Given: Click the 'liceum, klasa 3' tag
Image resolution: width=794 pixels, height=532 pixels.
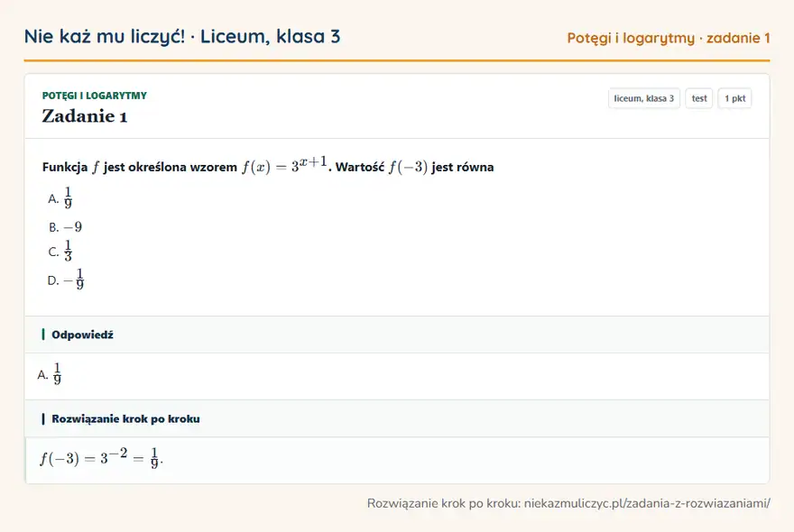Looking at the screenshot, I should [643, 98].
